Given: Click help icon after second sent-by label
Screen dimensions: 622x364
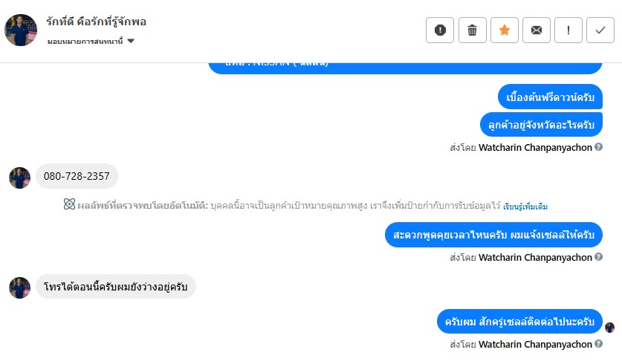Looking at the screenshot, I should coord(599,257).
